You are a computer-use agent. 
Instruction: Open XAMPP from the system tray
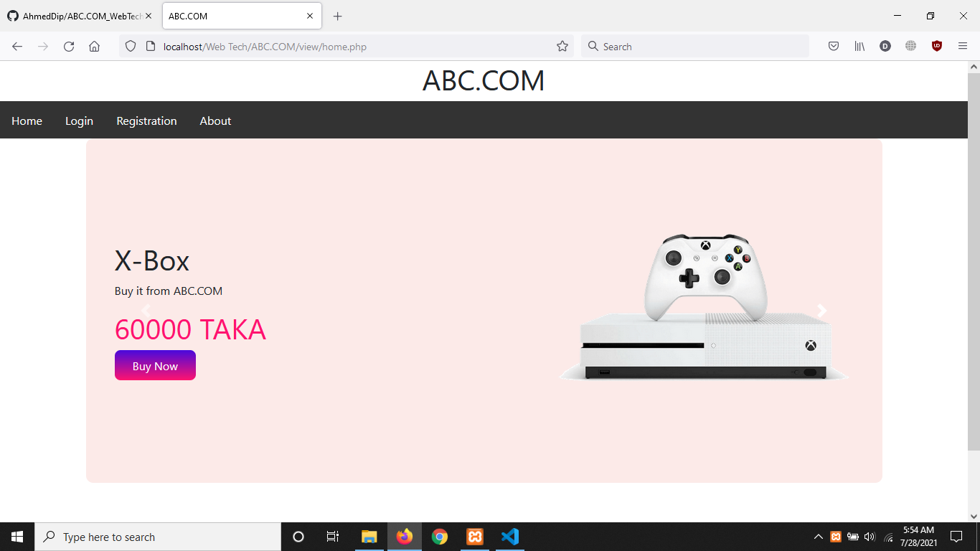[836, 536]
